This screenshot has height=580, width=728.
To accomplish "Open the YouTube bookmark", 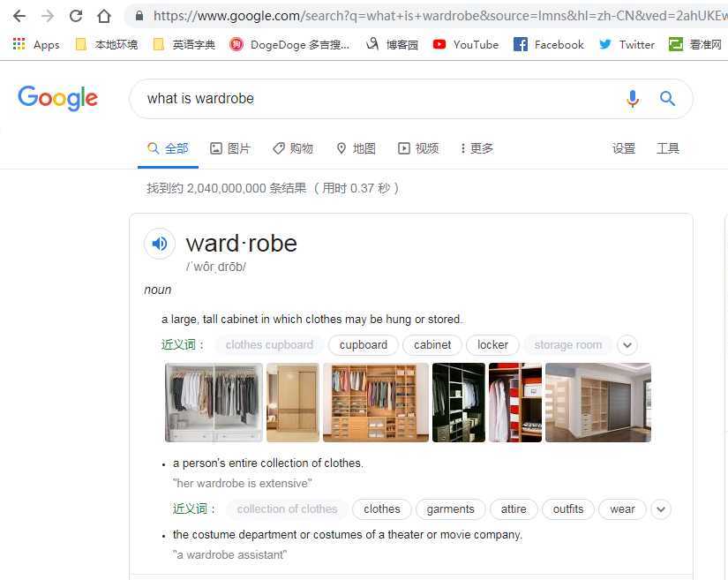I will (465, 44).
